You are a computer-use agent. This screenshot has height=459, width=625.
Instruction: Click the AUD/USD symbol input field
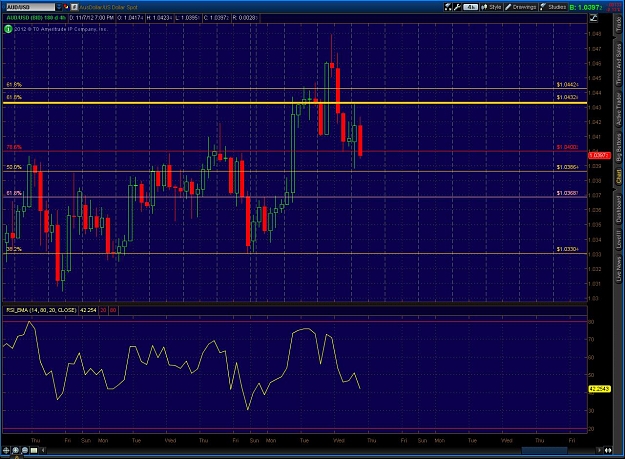(29, 7)
